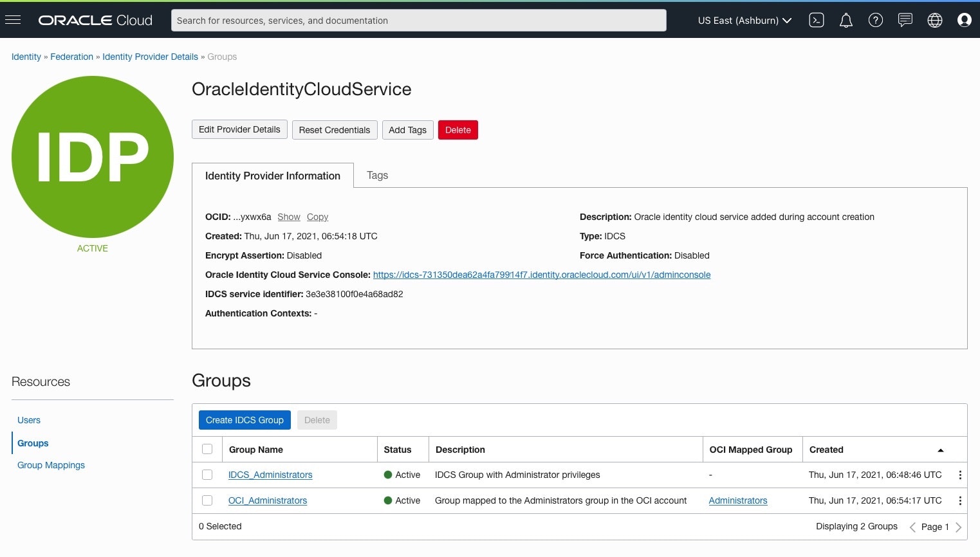980x557 pixels.
Task: Click the 'Page 1' pagination label
Action: tap(935, 527)
